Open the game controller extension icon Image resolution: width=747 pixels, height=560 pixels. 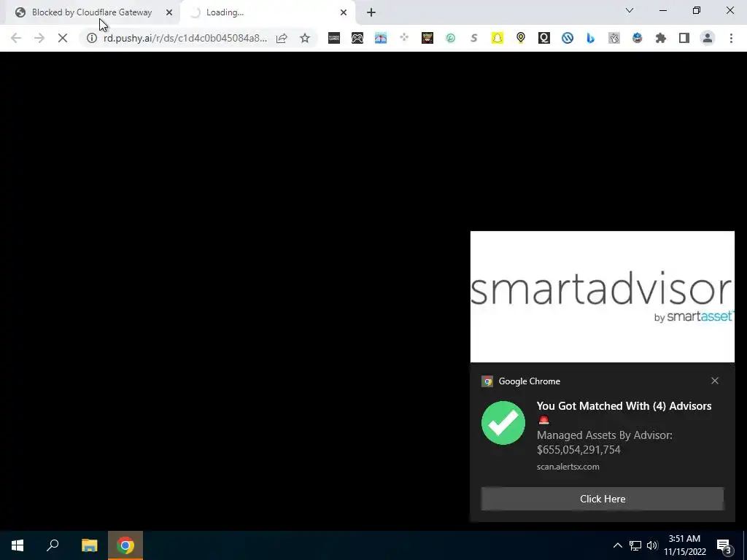coord(357,38)
